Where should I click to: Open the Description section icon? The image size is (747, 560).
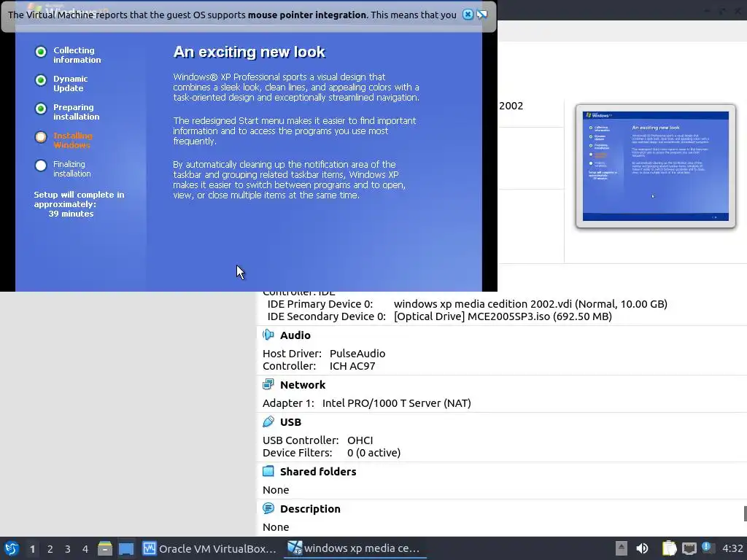coord(268,508)
